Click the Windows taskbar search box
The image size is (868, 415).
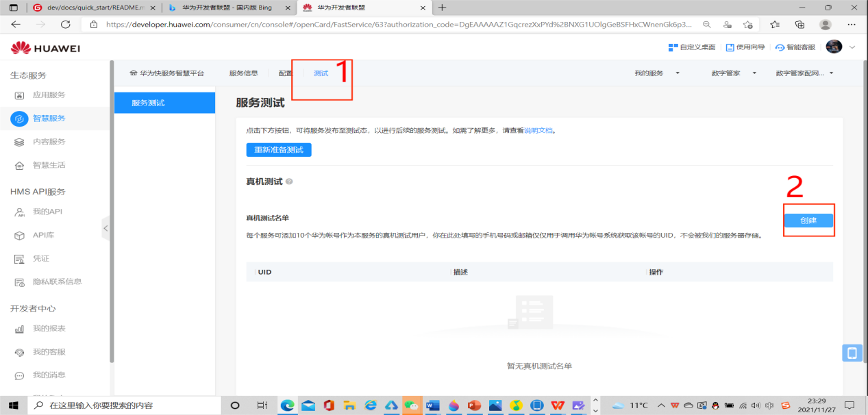[125, 405]
